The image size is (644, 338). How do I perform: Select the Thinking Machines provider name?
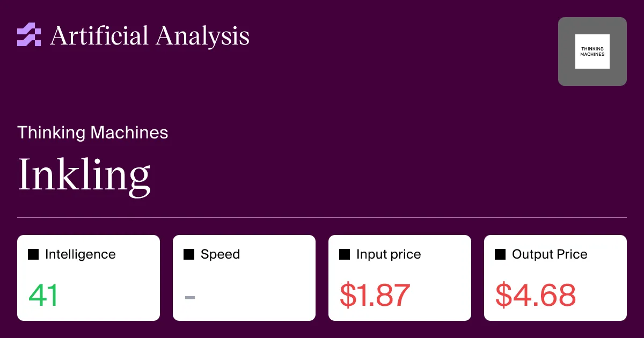tap(93, 133)
